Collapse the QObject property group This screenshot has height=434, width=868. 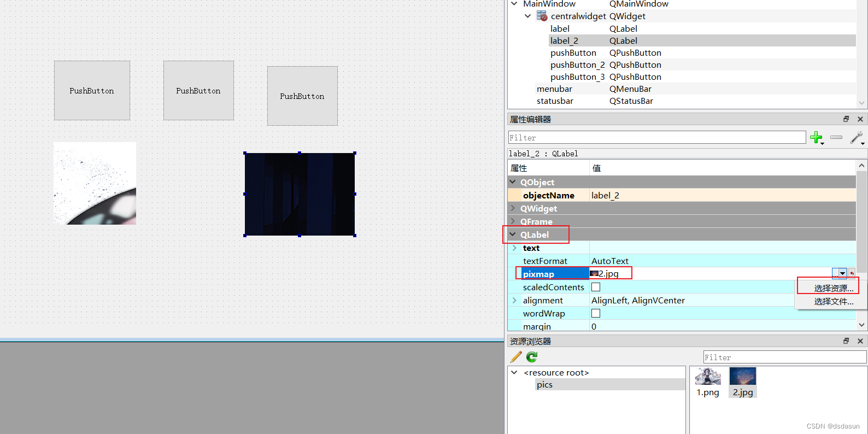513,181
